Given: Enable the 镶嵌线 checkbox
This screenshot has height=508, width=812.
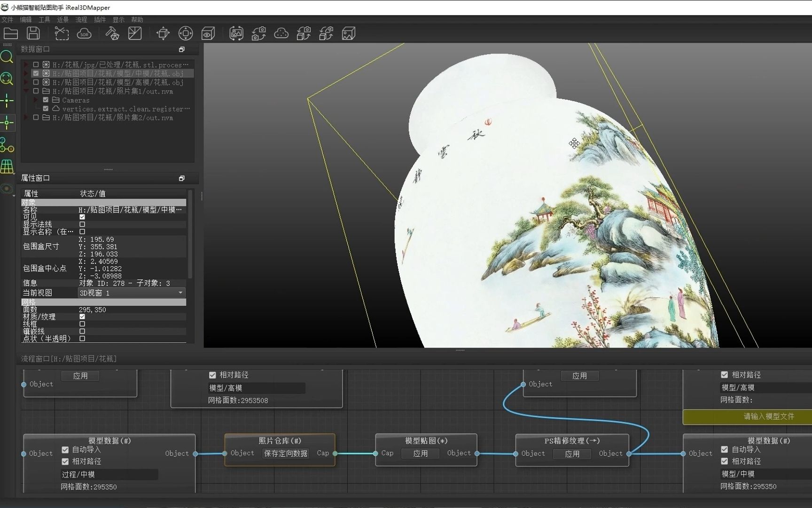Looking at the screenshot, I should (82, 331).
